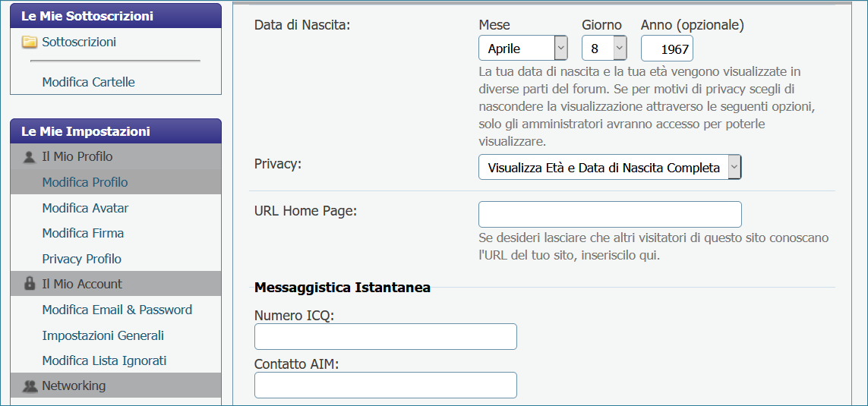Open Modifica Lista Ignorati

104,360
